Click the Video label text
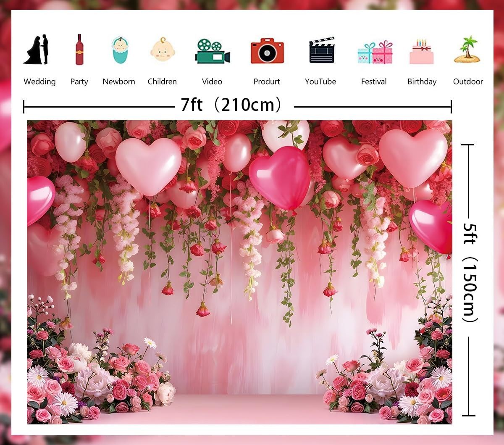The width and height of the screenshot is (504, 445). (212, 82)
